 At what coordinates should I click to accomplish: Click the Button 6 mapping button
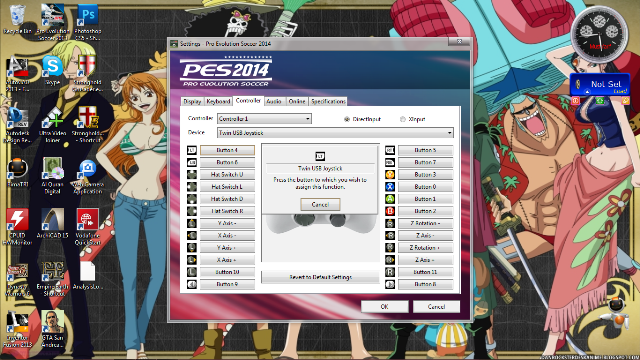(x=227, y=162)
